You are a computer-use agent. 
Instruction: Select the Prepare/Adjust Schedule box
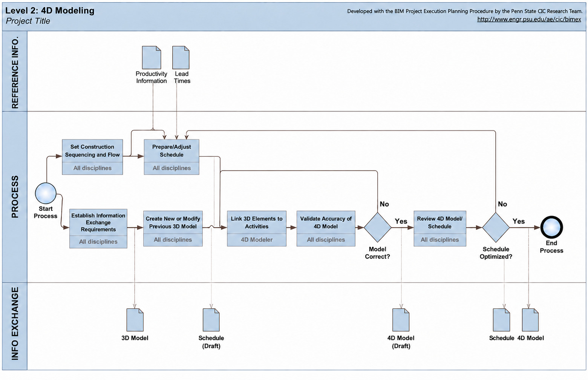point(171,157)
